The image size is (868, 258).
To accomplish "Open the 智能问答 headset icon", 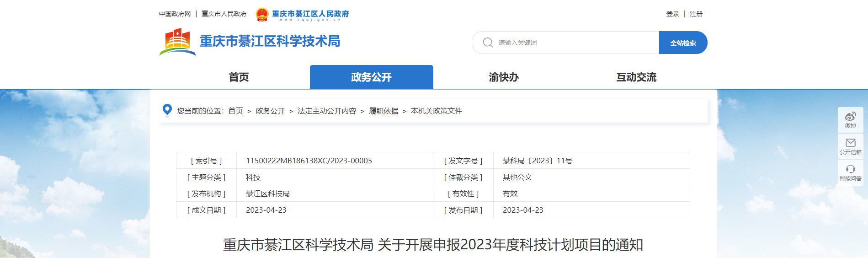I will pos(850,169).
